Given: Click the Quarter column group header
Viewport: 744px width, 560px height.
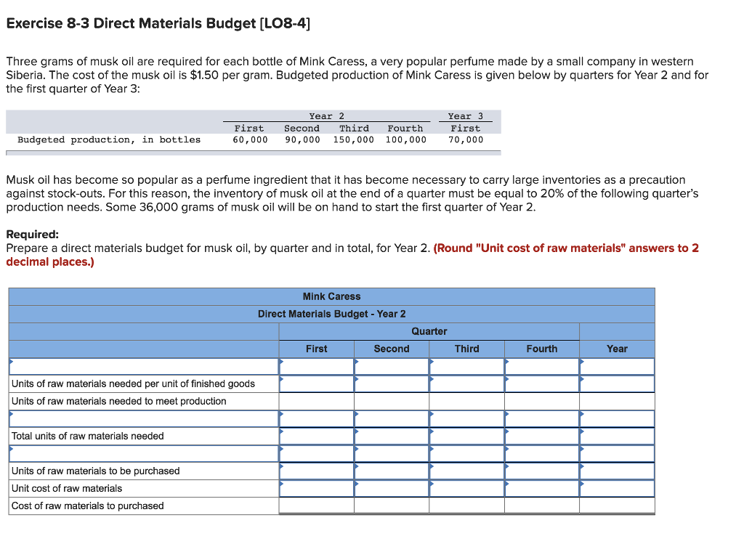Looking at the screenshot, I should 429,331.
